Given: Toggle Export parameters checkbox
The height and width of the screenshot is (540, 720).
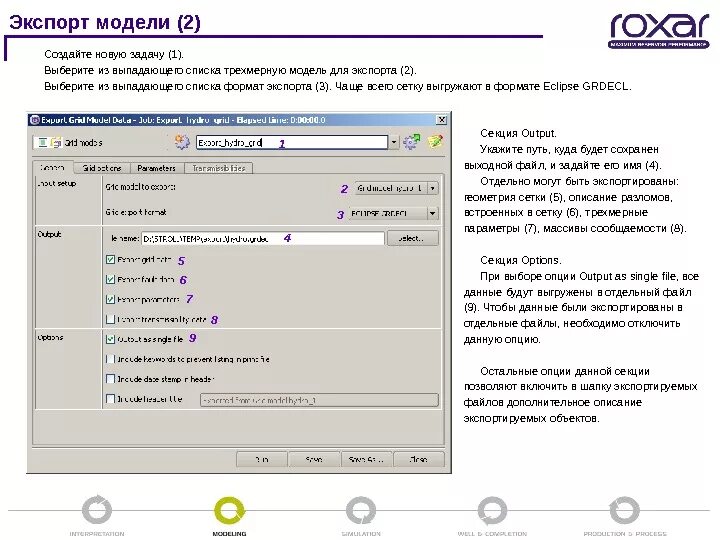Looking at the screenshot, I should coord(110,299).
